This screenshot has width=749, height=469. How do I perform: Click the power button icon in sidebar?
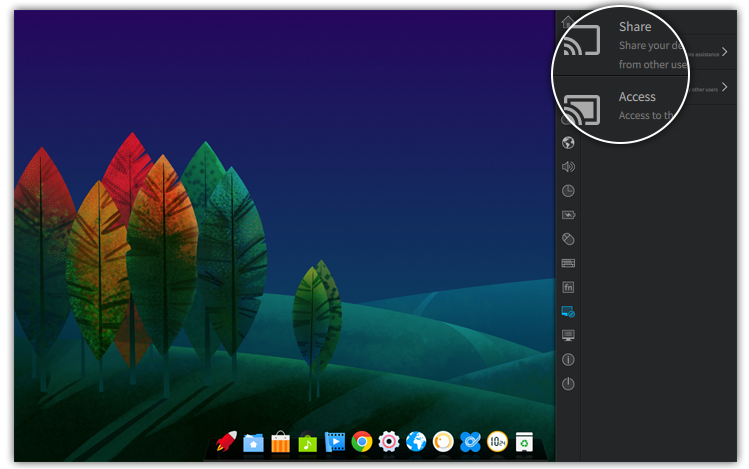[x=568, y=384]
